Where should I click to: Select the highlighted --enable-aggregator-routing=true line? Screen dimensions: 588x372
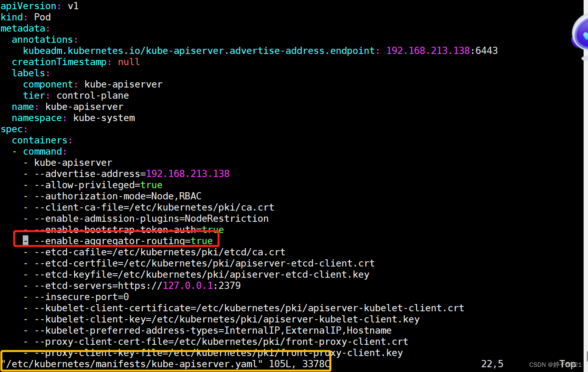click(x=124, y=241)
